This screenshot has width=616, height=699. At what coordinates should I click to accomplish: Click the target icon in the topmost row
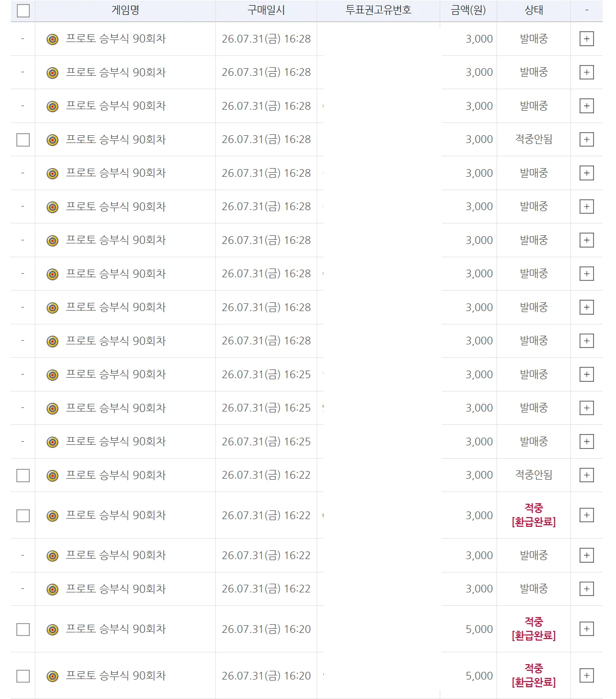coord(52,39)
